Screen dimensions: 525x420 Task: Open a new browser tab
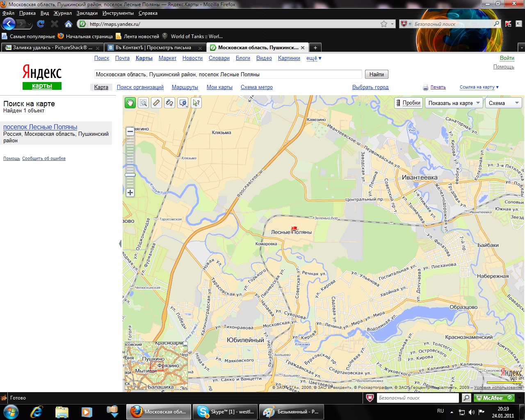315,48
